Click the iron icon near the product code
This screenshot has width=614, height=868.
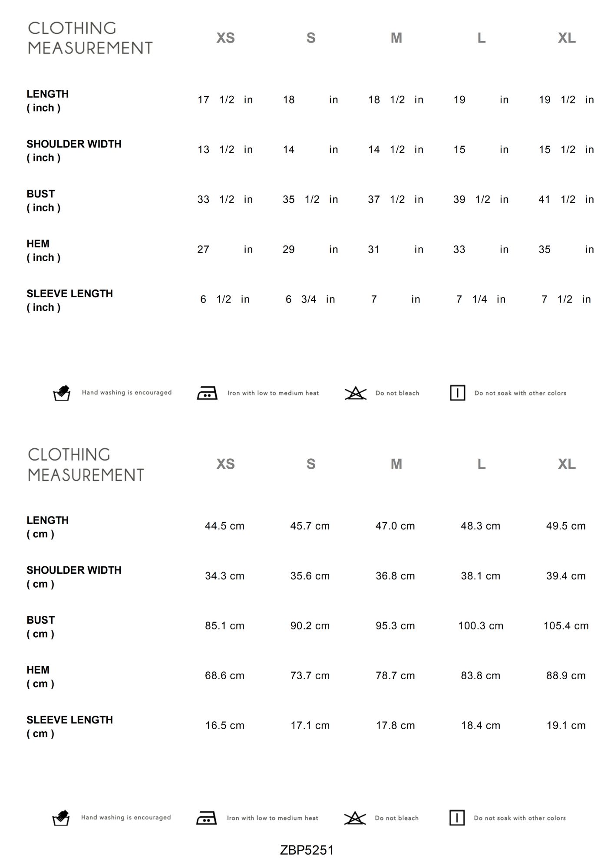(x=206, y=818)
